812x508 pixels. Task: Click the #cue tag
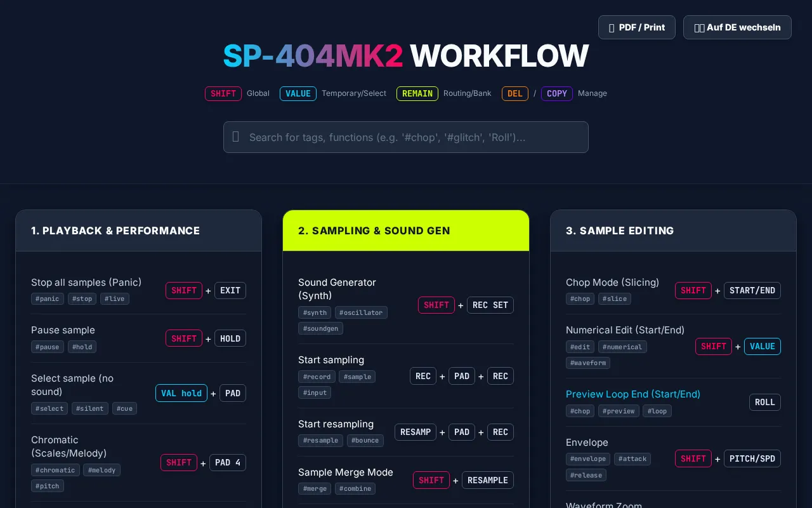click(124, 408)
